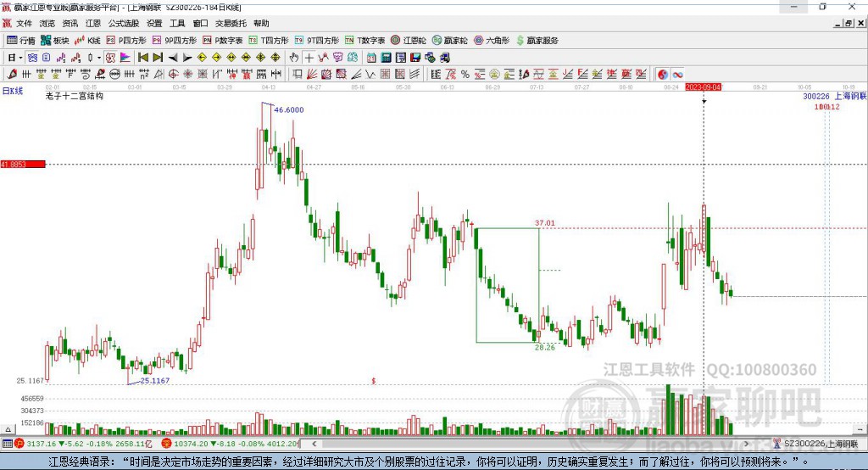Image resolution: width=868 pixels, height=470 pixels.
Task: Toggle the crosshair cursor tool
Action: [309, 58]
